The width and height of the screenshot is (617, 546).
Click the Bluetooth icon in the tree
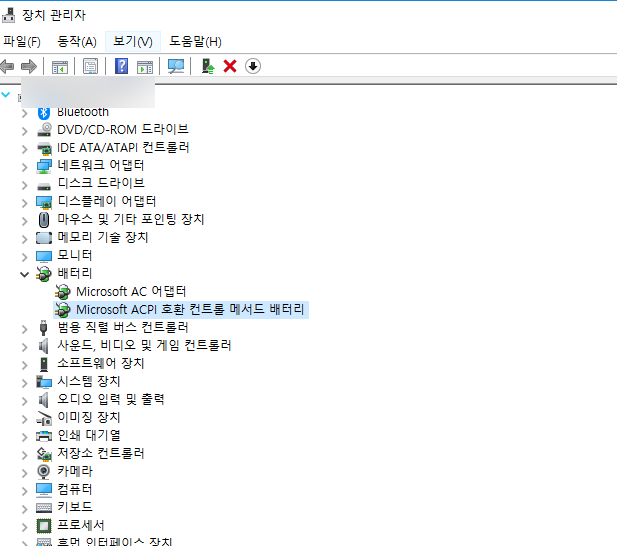(x=44, y=113)
